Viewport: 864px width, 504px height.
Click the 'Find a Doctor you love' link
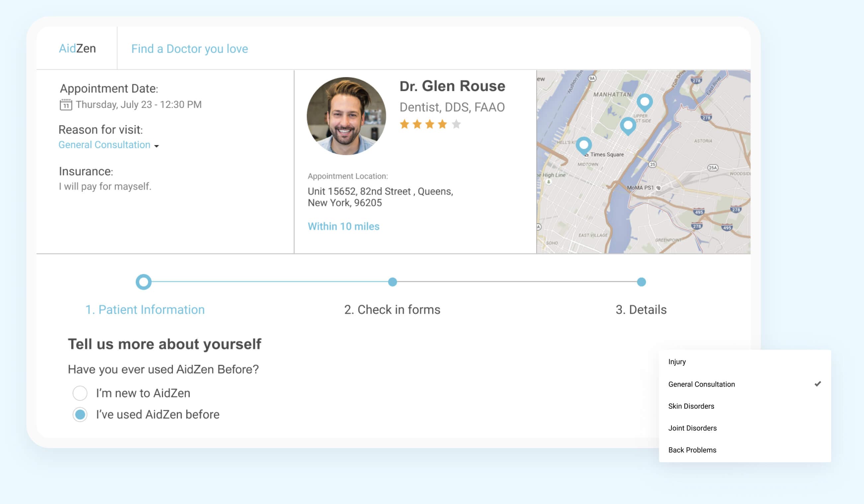(x=189, y=49)
